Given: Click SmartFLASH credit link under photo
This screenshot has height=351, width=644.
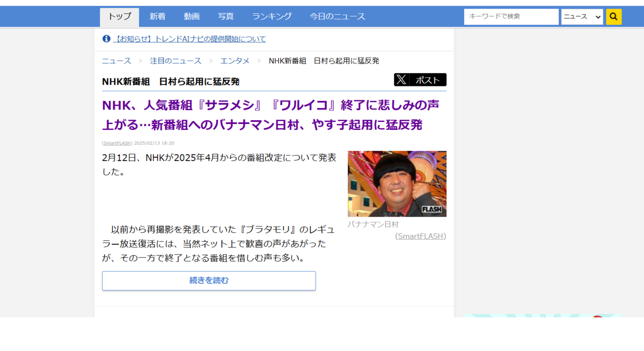Looking at the screenshot, I should pyautogui.click(x=421, y=236).
